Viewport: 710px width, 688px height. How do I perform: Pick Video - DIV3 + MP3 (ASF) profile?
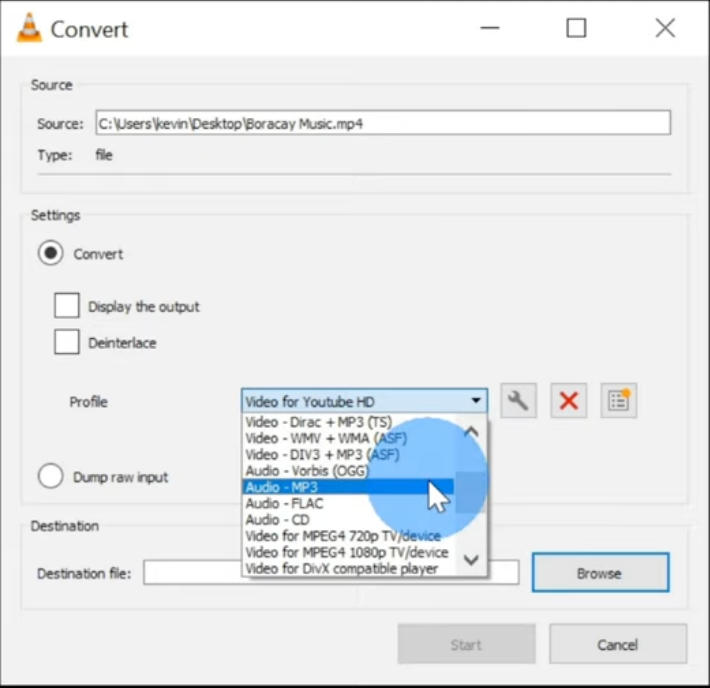click(349, 454)
